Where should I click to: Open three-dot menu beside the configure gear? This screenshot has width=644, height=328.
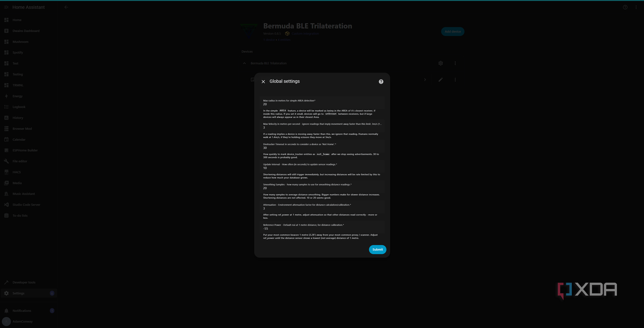(455, 63)
